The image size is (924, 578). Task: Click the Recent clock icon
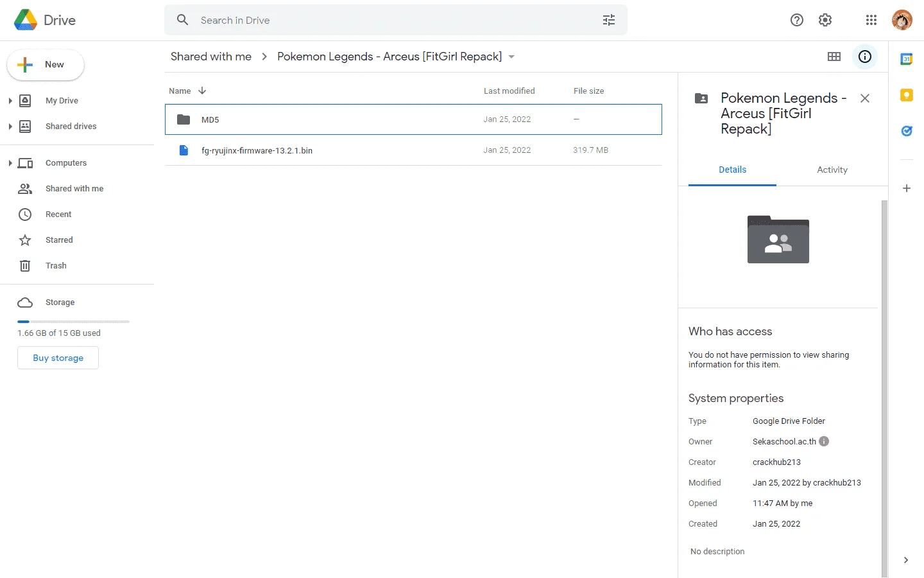click(25, 215)
